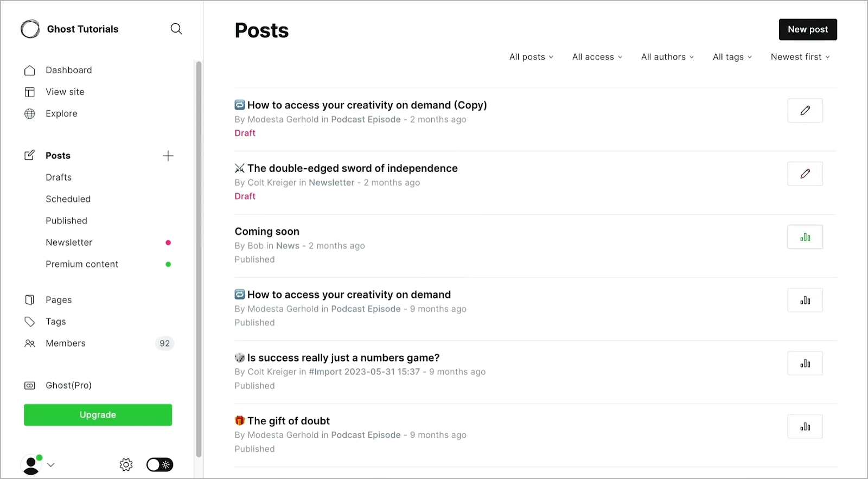Open View site in sidebar
Image resolution: width=868 pixels, height=479 pixels.
[x=65, y=92]
